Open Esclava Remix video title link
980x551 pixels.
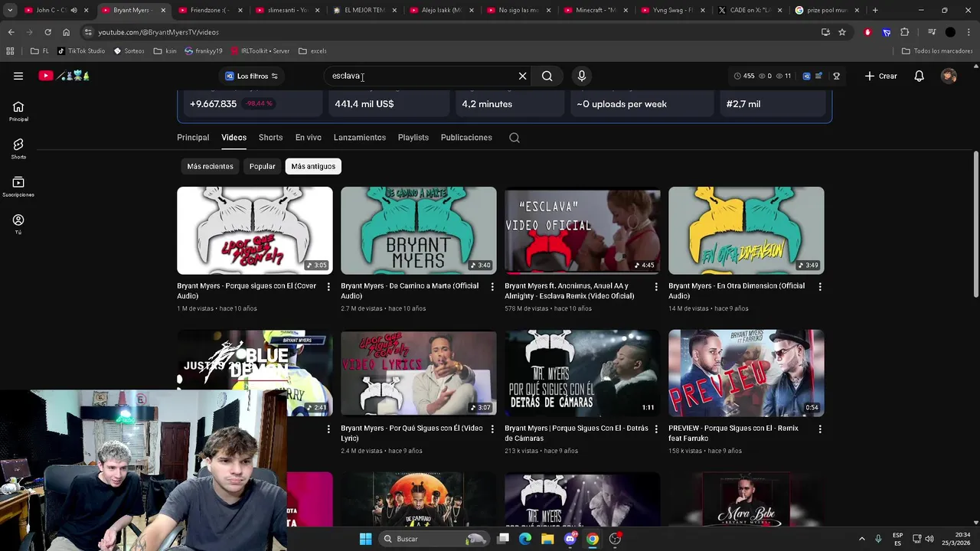[570, 291]
